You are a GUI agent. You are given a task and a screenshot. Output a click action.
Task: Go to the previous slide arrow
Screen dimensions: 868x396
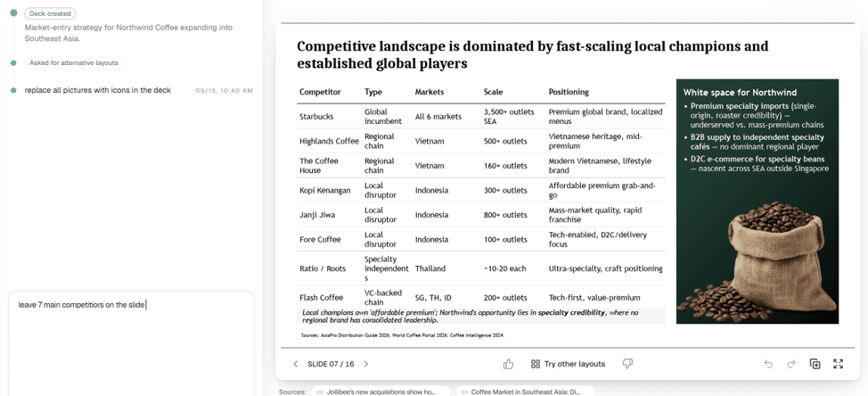point(296,364)
